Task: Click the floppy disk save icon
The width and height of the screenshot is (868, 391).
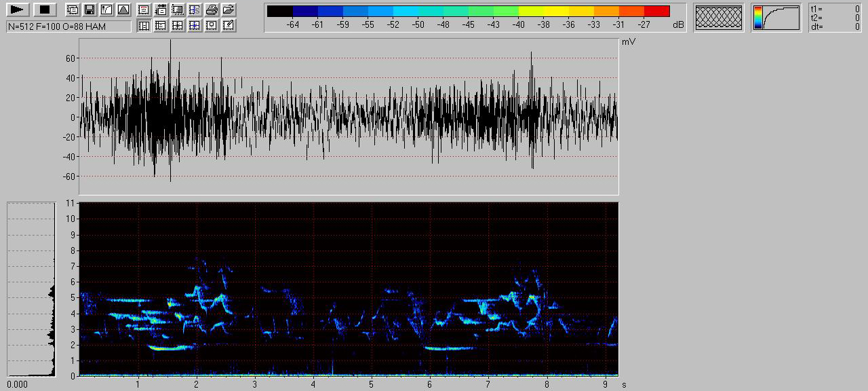Action: pyautogui.click(x=89, y=10)
